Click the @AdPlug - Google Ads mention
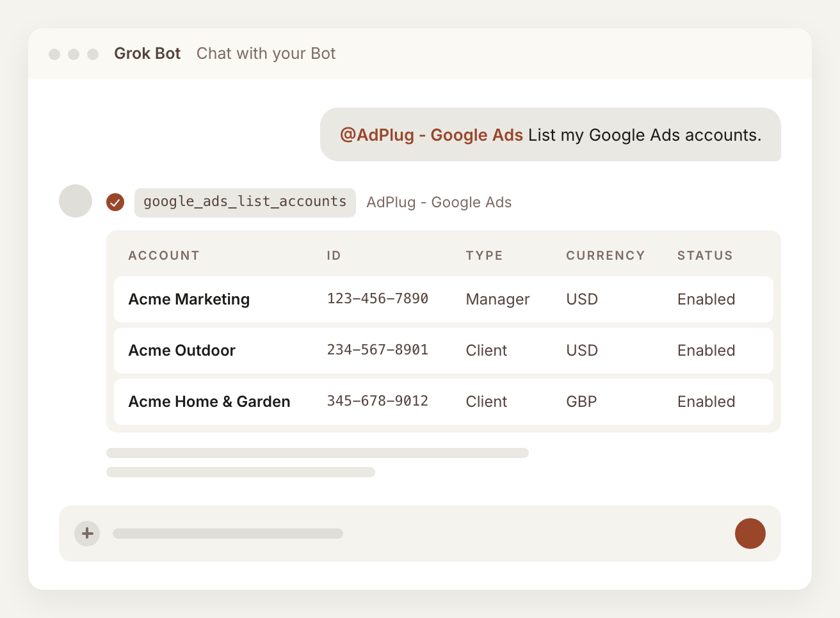This screenshot has height=618, width=840. point(432,135)
